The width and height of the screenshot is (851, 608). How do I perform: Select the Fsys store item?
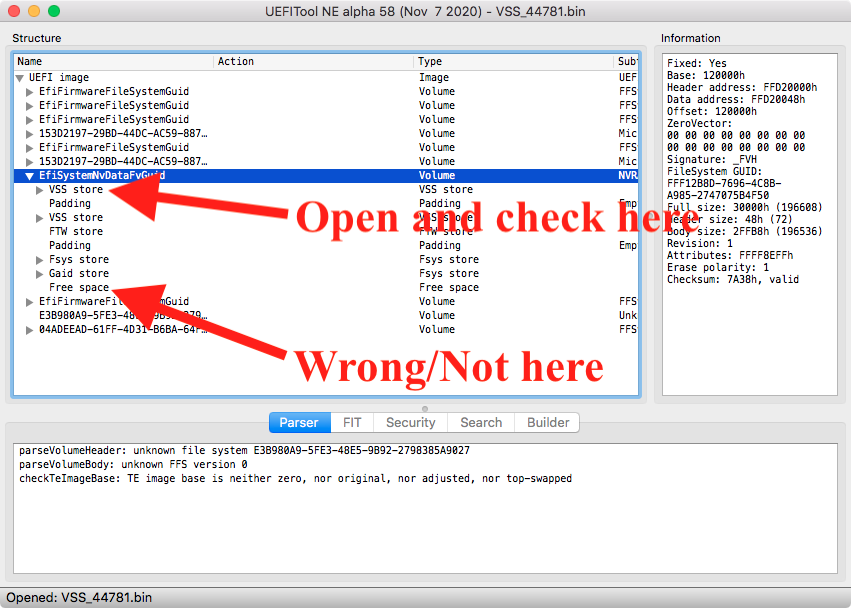(79, 259)
